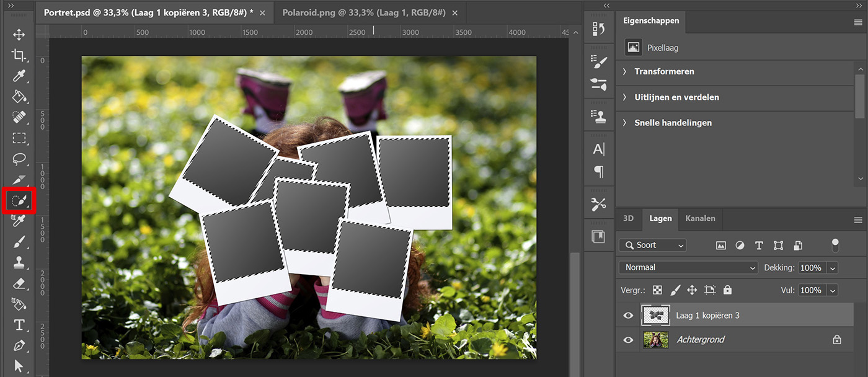Screen dimensions: 868x377
Task: Select the Move tool
Action: point(19,35)
